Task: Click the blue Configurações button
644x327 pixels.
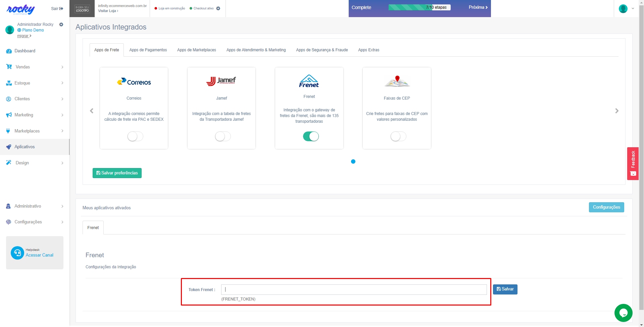Action: [x=606, y=207]
